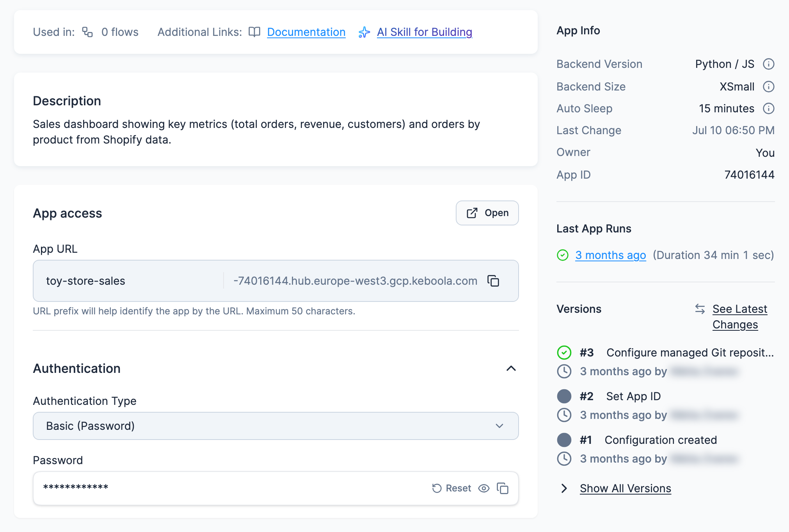
Task: Reset the password
Action: point(451,488)
